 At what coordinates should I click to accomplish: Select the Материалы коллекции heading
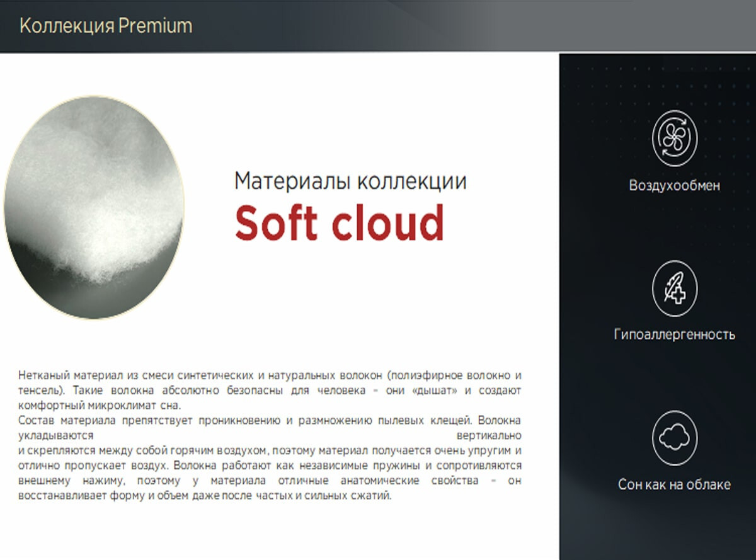tap(350, 181)
